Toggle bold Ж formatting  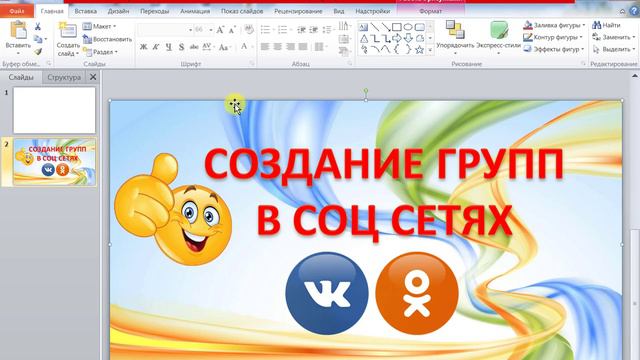[143, 47]
